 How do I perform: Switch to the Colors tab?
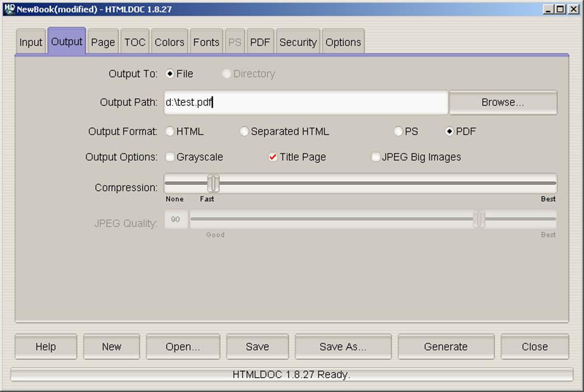(169, 42)
